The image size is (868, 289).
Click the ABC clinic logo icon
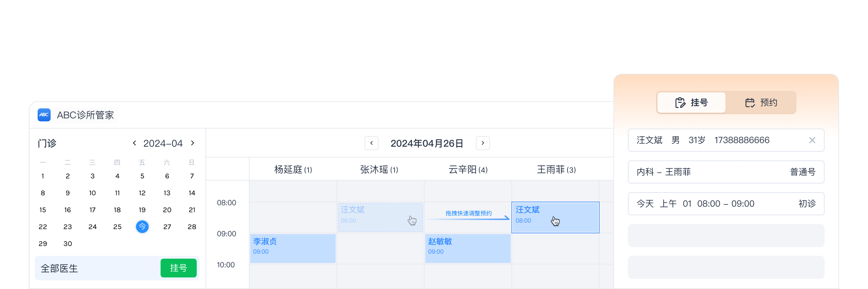(x=44, y=115)
